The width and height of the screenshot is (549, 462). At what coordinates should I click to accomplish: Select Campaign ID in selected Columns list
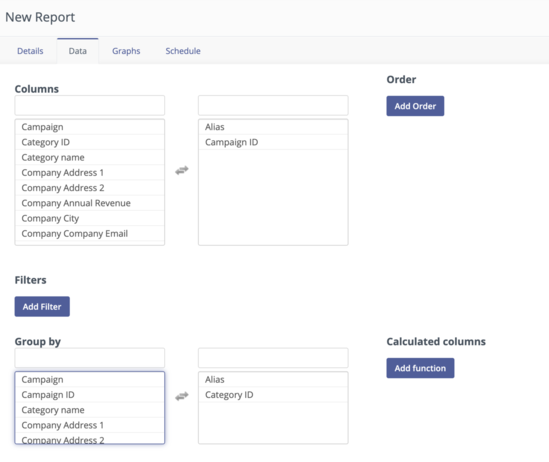[273, 142]
